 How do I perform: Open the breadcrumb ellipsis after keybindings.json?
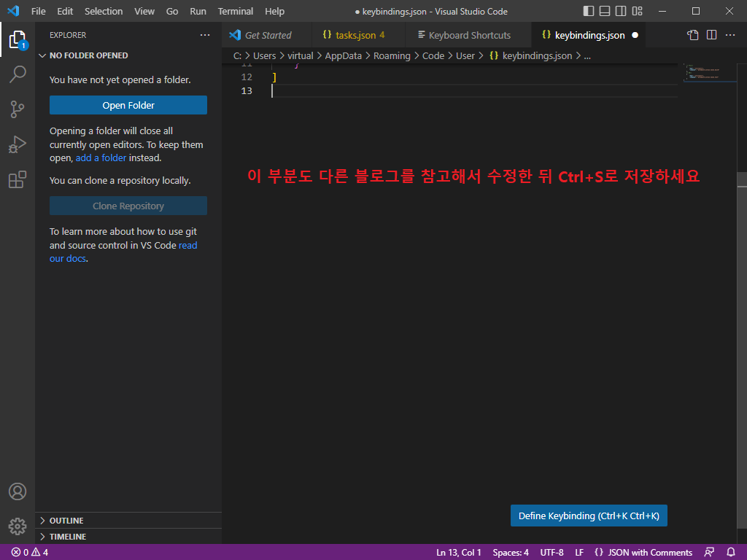[x=587, y=55]
